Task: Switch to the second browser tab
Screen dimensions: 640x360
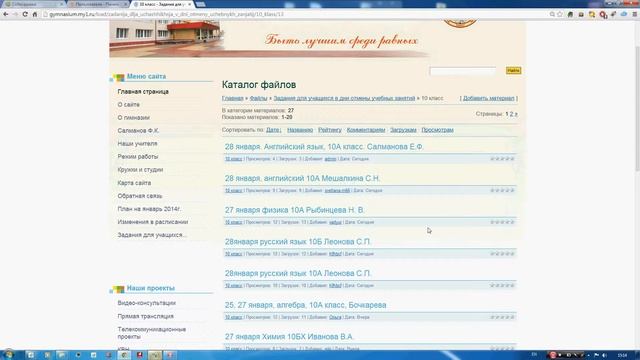Action: pyautogui.click(x=98, y=4)
